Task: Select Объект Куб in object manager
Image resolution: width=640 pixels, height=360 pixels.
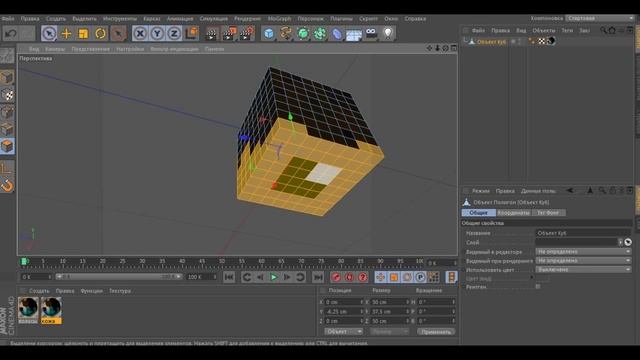Action: point(491,42)
